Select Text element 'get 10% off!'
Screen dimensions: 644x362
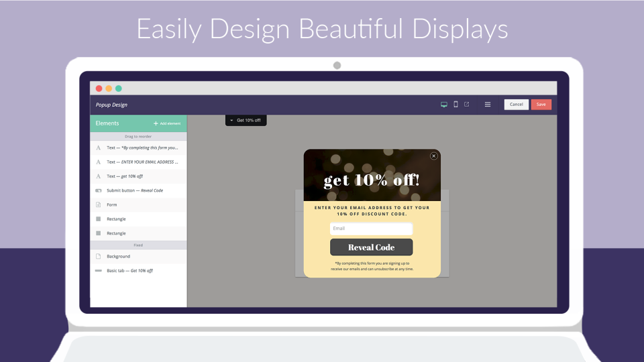coord(138,176)
